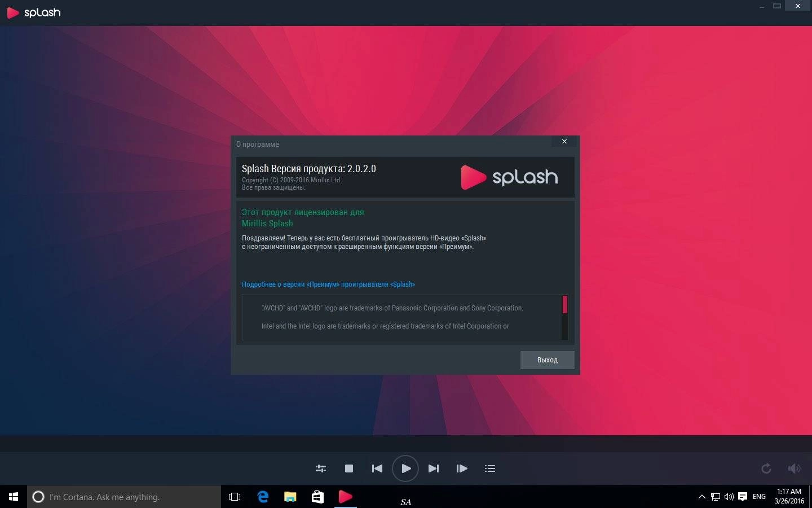Close the О программе dialog
812x508 pixels.
(564, 142)
